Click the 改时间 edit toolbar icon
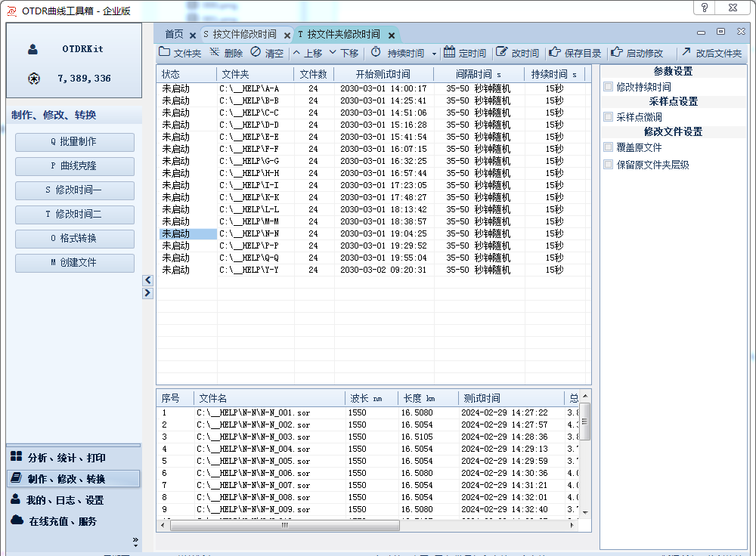 coord(501,52)
